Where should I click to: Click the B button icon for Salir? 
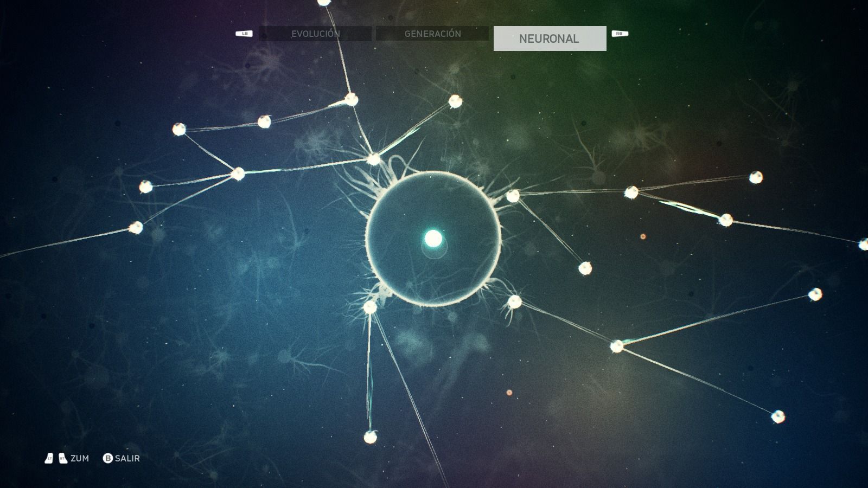coord(107,459)
